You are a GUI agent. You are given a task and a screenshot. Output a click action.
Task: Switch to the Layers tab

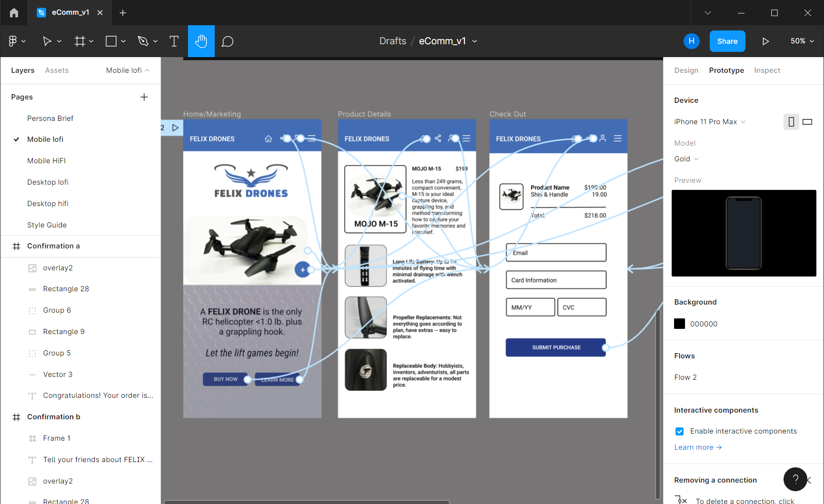23,70
